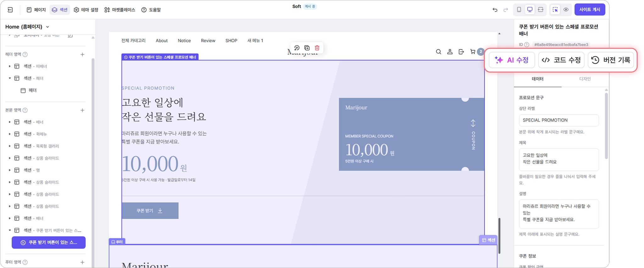644x268 pixels.
Task: Click the exit editor icon at top left
Action: coord(10,10)
